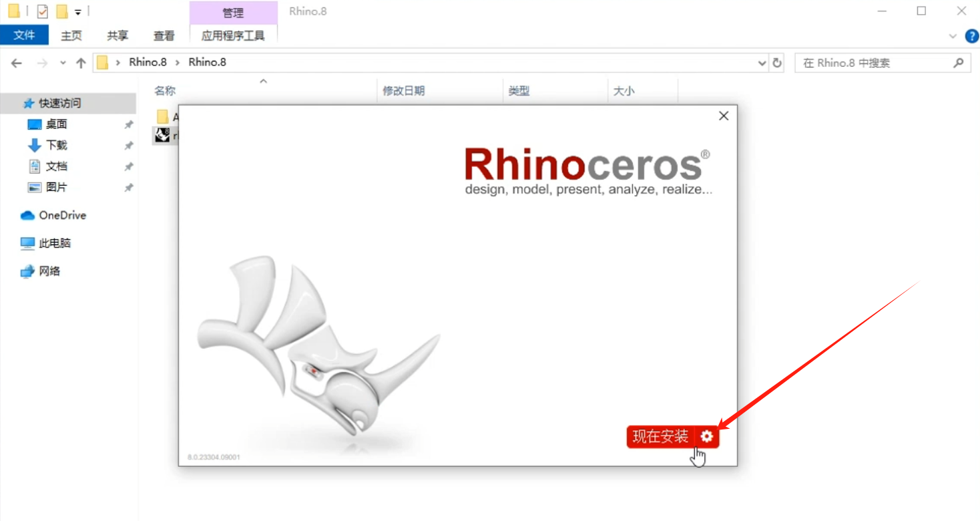Open OneDrive from the sidebar
Screen dimensions: 980x521
coord(61,215)
